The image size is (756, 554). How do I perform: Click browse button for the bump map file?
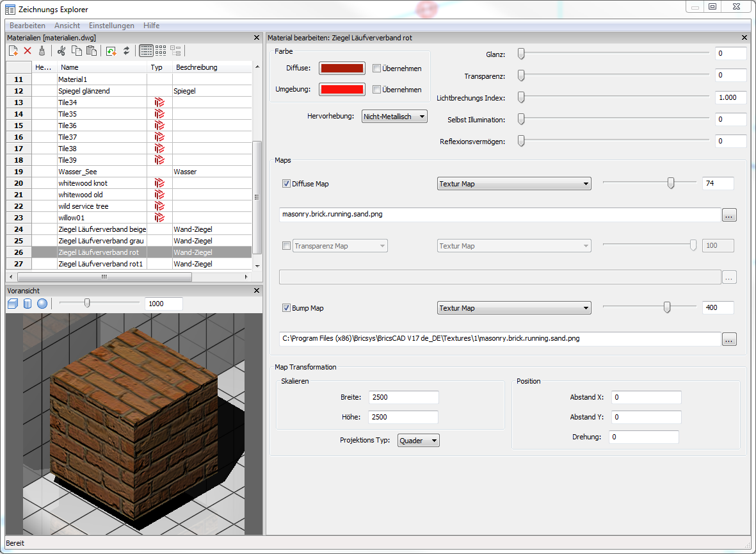coord(729,339)
